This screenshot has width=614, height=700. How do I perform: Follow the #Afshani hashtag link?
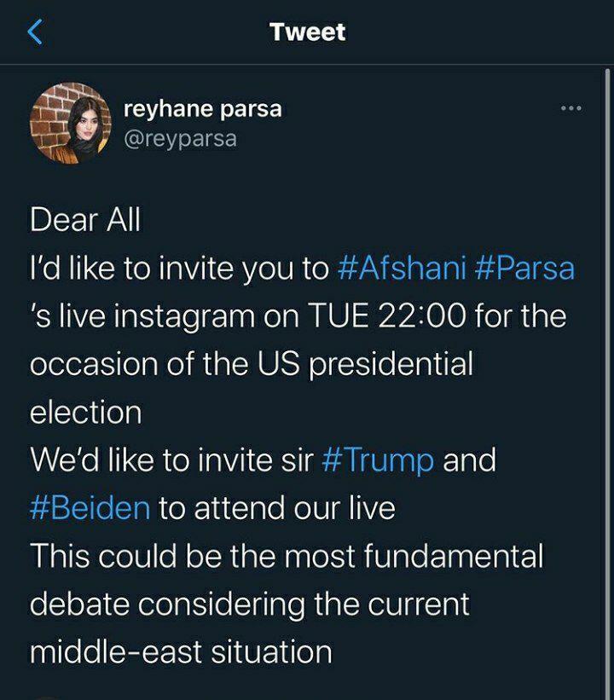coord(401,269)
